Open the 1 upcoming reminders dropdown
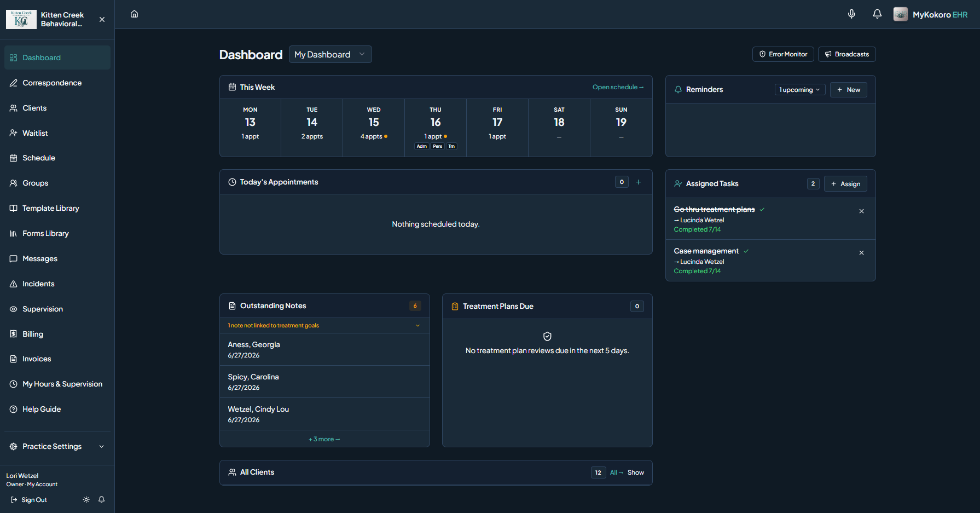The height and width of the screenshot is (513, 980). click(800, 90)
